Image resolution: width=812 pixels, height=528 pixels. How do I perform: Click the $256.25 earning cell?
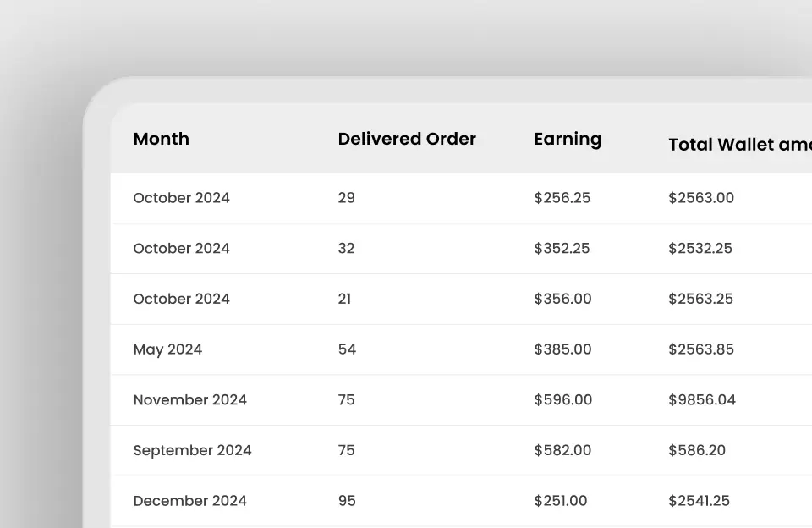point(562,198)
